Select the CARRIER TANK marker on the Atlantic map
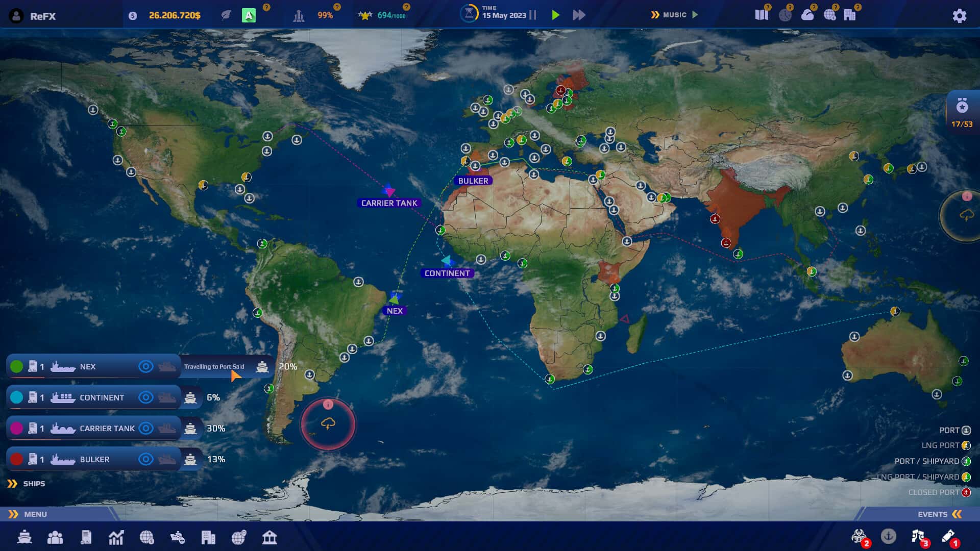 click(390, 193)
